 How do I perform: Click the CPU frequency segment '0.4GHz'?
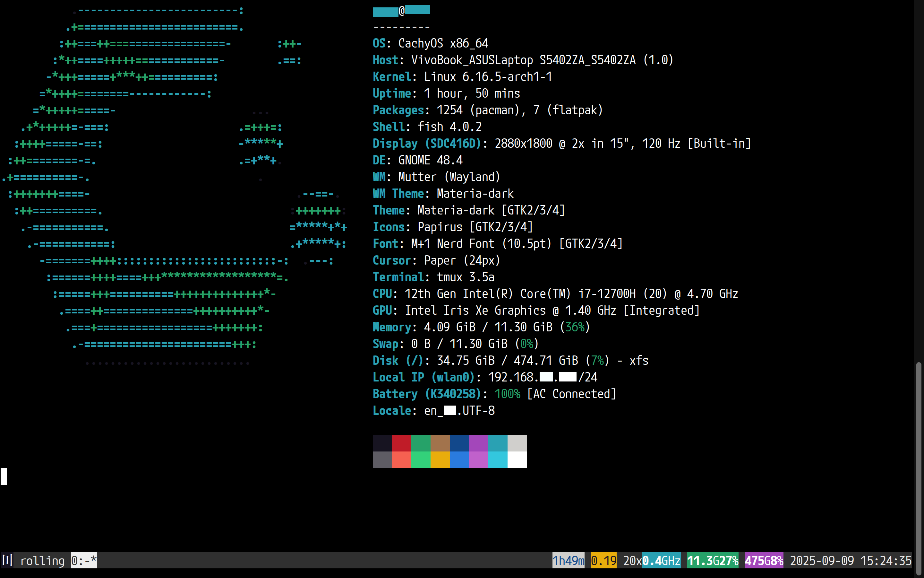661,560
